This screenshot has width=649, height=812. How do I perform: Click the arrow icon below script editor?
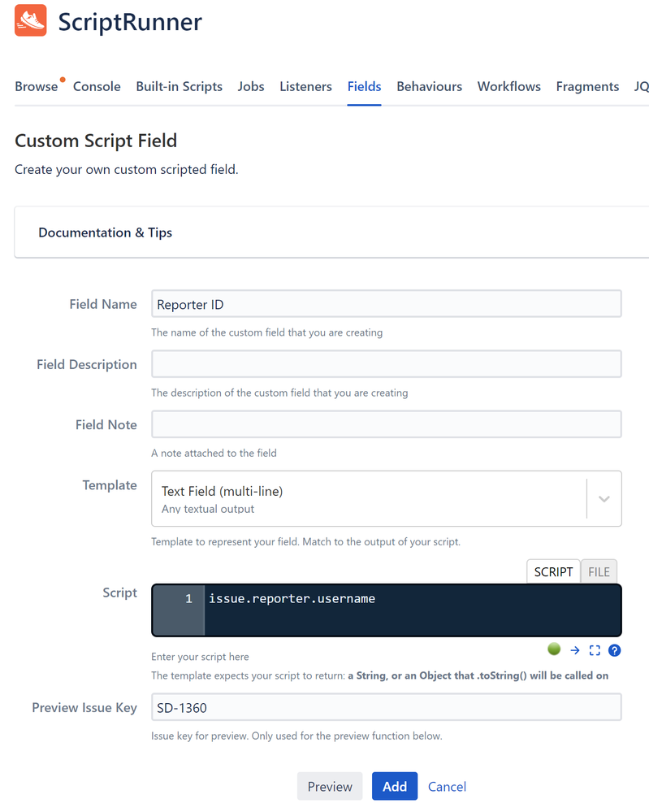point(575,650)
